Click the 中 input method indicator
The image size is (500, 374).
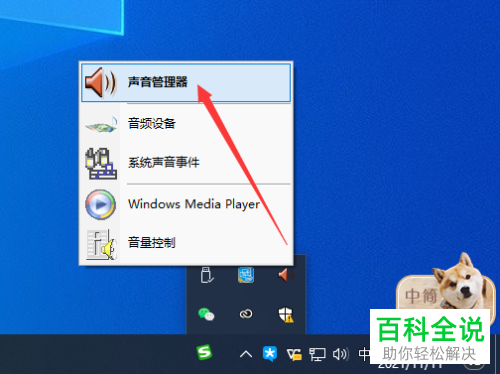pyautogui.click(x=364, y=354)
